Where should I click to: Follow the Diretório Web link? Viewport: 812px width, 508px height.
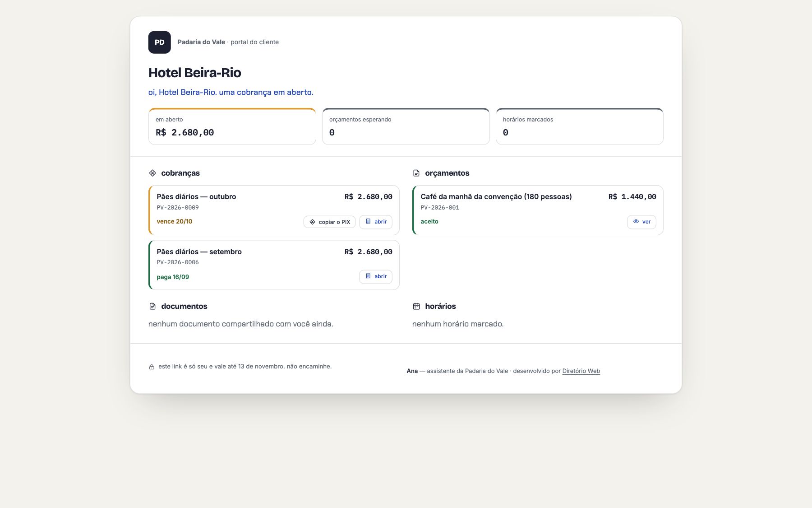581,371
